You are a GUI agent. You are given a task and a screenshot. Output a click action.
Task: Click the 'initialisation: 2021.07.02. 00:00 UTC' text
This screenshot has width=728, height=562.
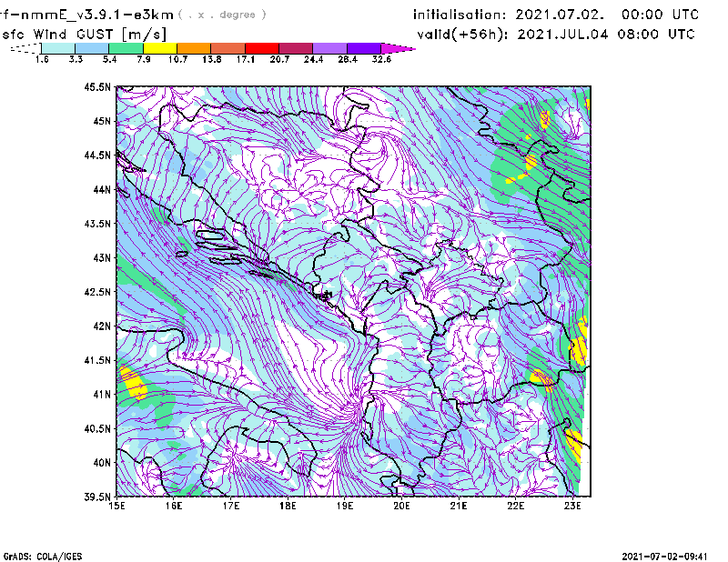tap(556, 15)
